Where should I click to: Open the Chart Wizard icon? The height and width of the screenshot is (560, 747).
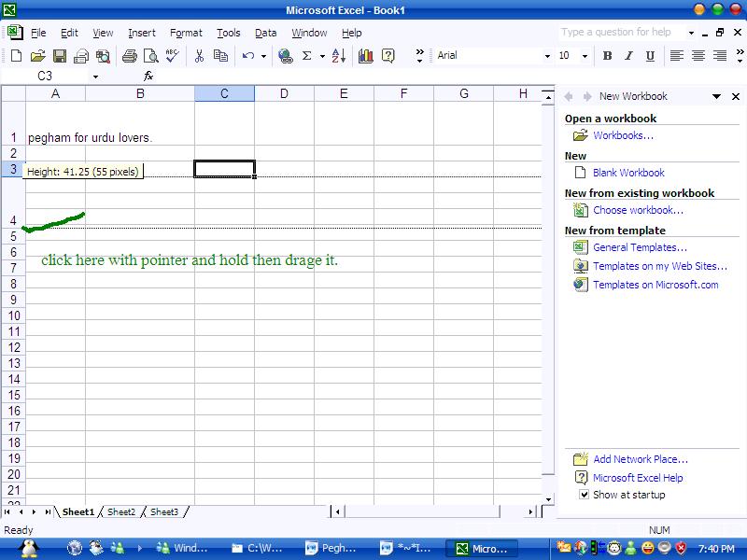pos(365,56)
